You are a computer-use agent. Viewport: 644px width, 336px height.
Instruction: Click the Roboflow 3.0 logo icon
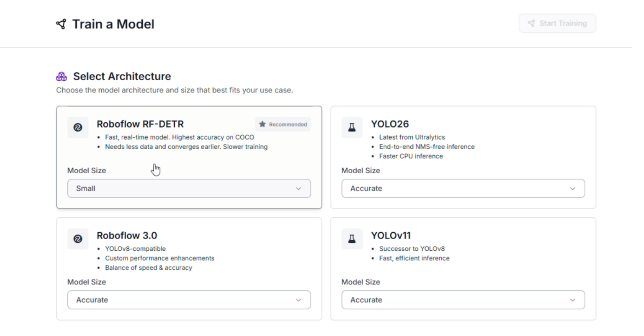(78, 239)
